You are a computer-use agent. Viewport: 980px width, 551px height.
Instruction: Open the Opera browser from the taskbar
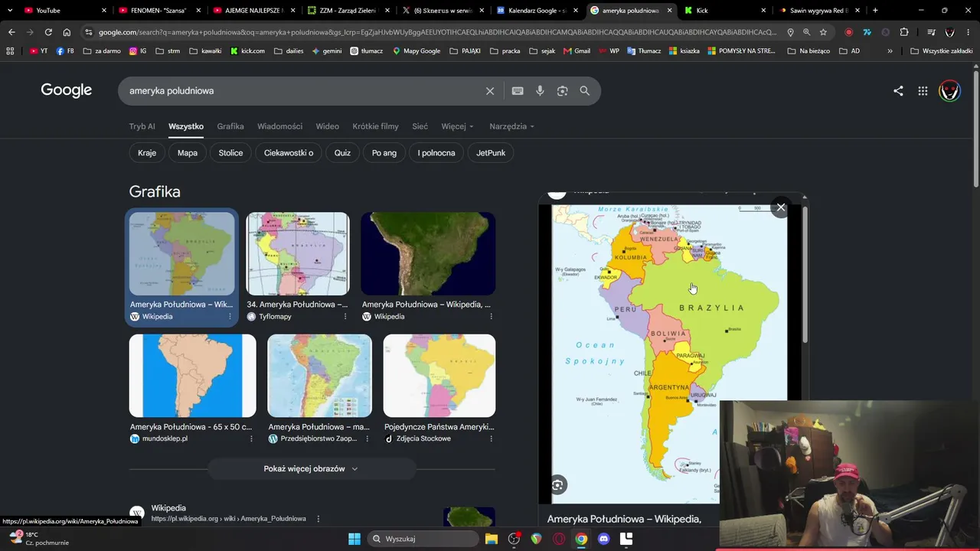[x=559, y=539]
